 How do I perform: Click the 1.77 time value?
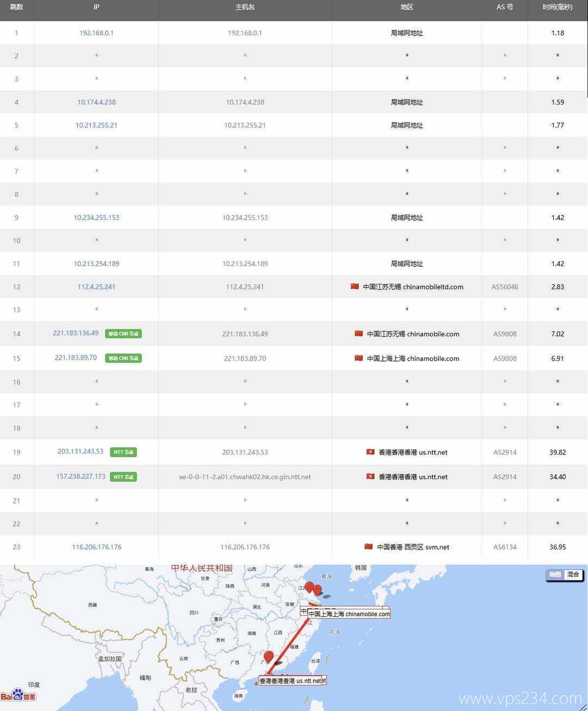558,125
